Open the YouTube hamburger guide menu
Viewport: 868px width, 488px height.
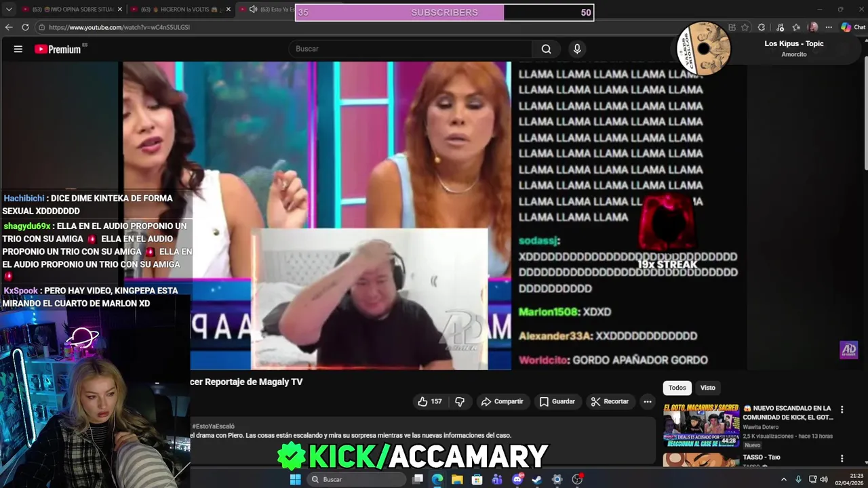pos(18,49)
